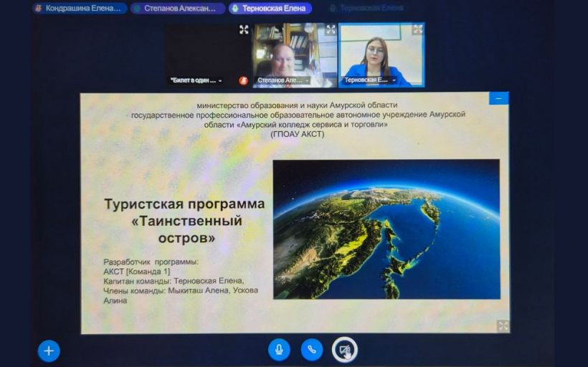Select highlighted Терновская Елена participant chip
This screenshot has width=588, height=367.
click(x=270, y=9)
